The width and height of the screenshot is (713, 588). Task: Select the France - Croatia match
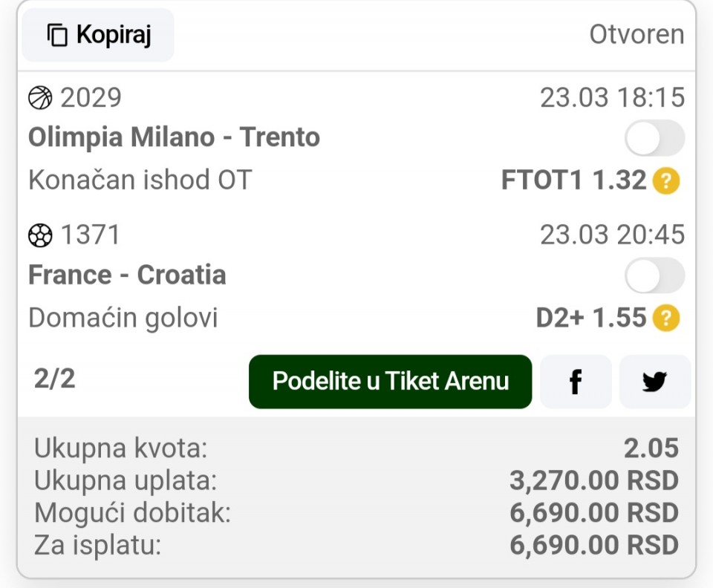pos(127,275)
